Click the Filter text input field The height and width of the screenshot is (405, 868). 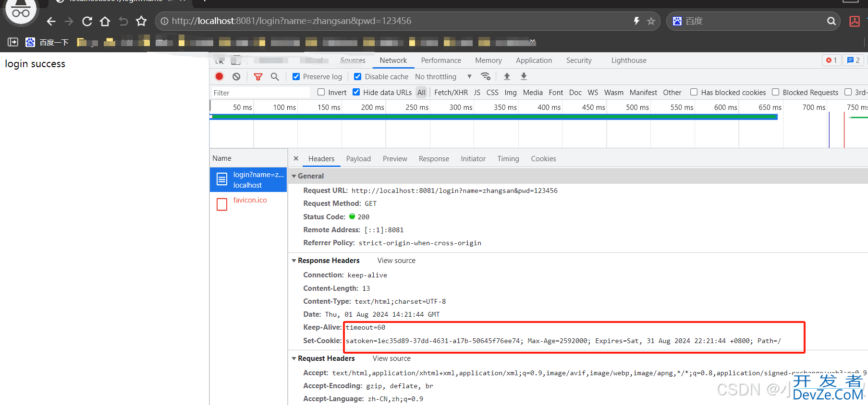[260, 93]
